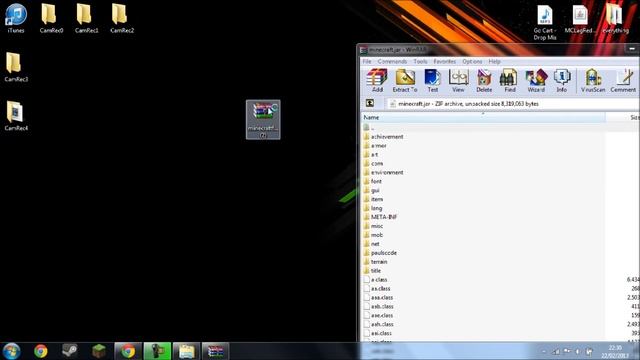Select the MCLagFed desktop file
640x360 pixels.
(580, 19)
